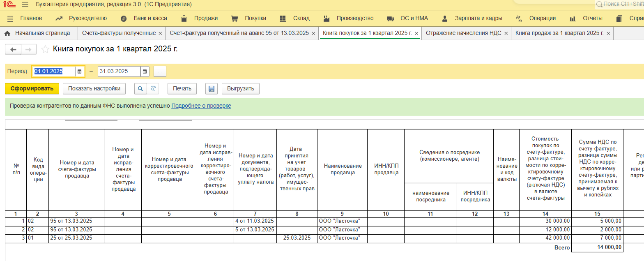This screenshot has width=644, height=261.
Task: Click the Показать настройки button
Action: coord(94,88)
